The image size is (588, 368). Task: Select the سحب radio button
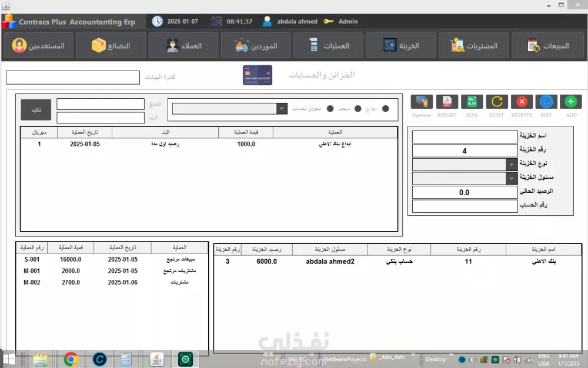pyautogui.click(x=358, y=108)
